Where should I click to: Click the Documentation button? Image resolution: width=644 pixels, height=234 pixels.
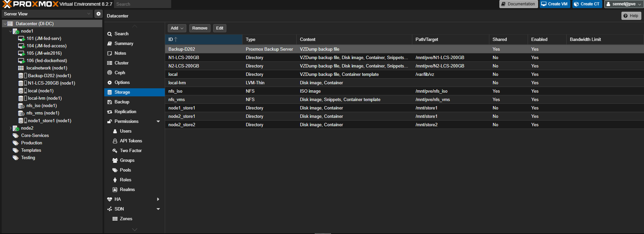click(x=519, y=4)
